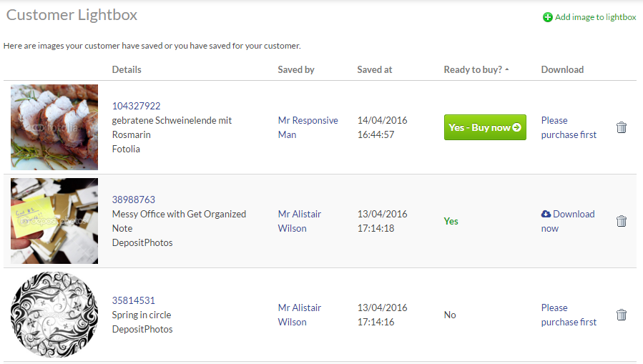Click the Yes - Buy now button
643x364 pixels.
coord(485,127)
